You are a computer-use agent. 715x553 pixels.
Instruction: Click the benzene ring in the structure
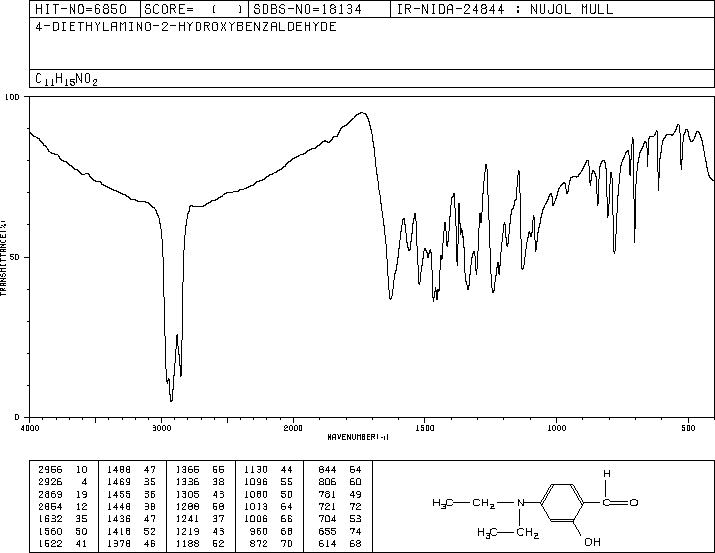562,503
